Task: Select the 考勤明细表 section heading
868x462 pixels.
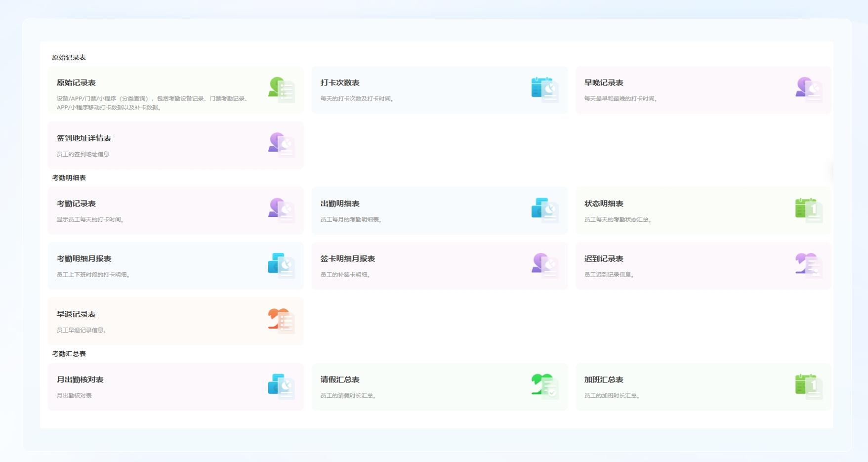Action: click(69, 178)
